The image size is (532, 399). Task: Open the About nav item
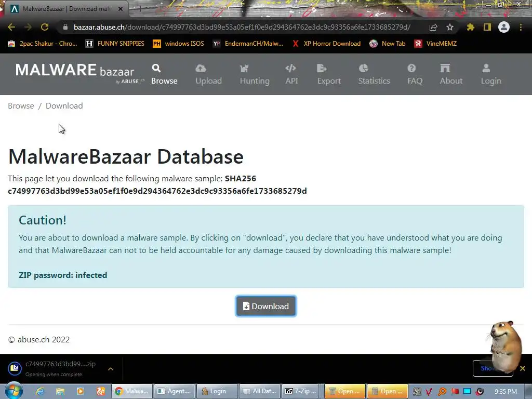pyautogui.click(x=451, y=74)
